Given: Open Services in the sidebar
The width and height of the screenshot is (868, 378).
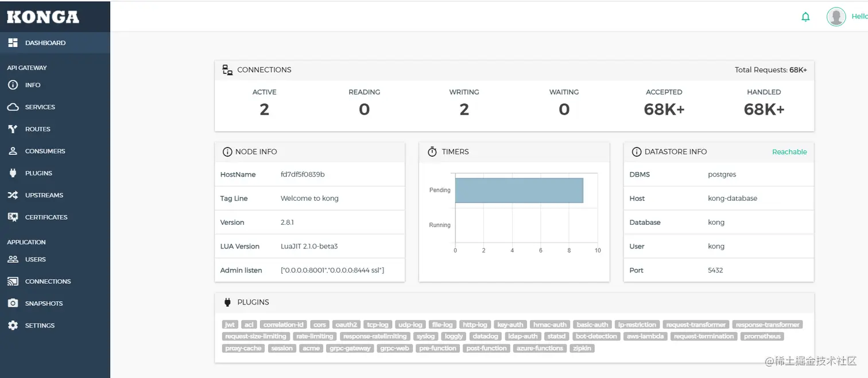Looking at the screenshot, I should (x=55, y=107).
